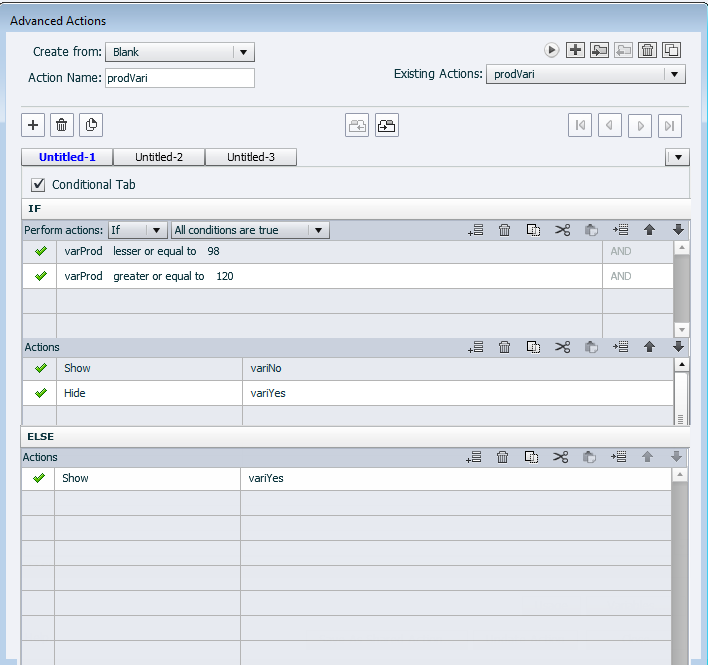Select the Untitled-3 decision tab
The image size is (708, 665).
click(x=250, y=157)
